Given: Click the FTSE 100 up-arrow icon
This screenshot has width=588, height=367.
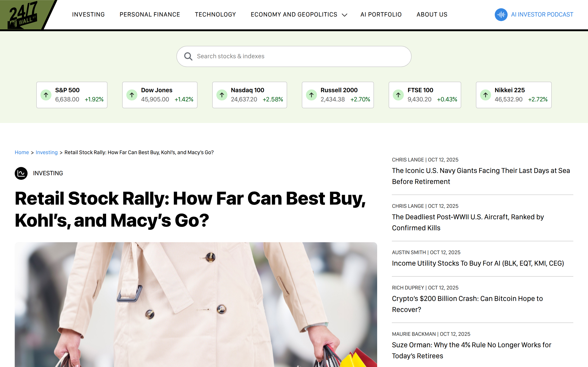Looking at the screenshot, I should pos(398,95).
